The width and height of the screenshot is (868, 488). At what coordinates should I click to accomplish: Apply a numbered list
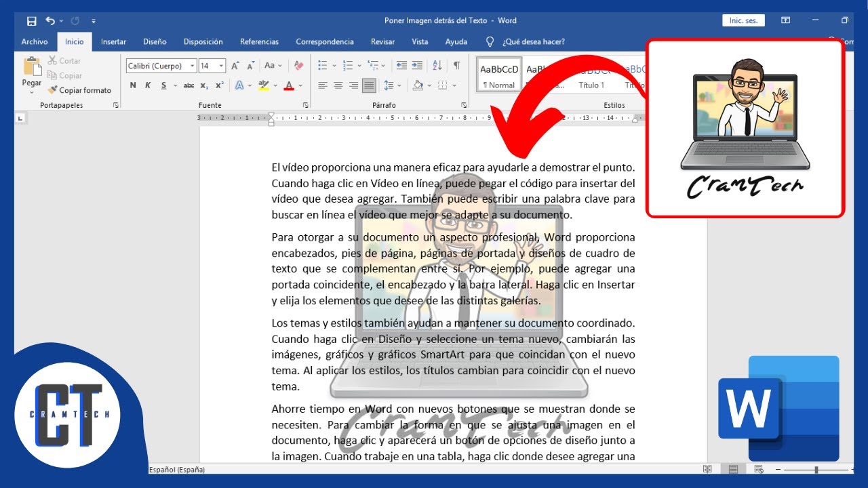347,66
